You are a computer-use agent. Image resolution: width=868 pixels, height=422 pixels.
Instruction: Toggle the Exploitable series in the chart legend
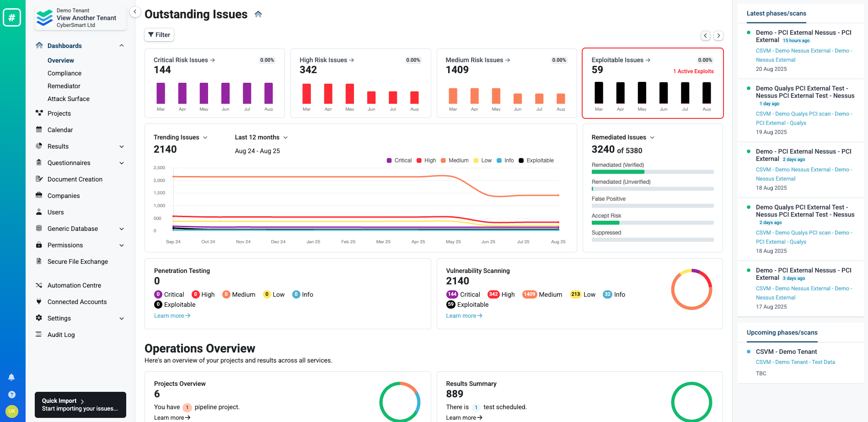point(536,160)
